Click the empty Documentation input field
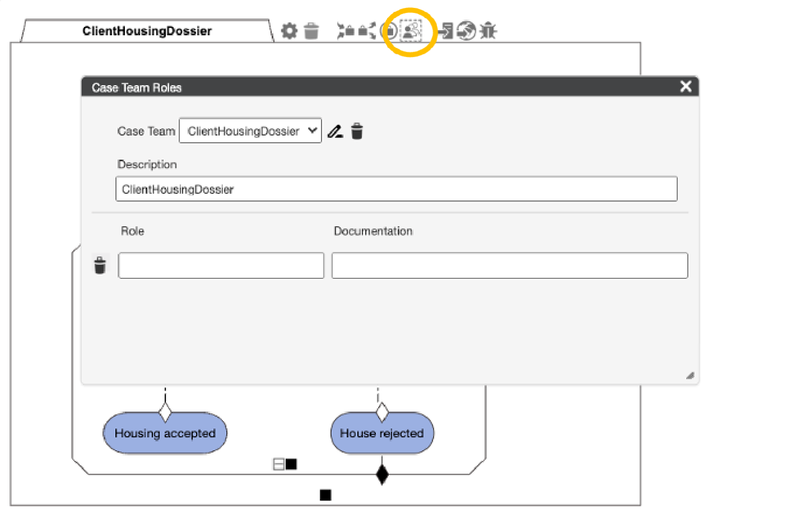Screen dimensions: 787x532 [509, 265]
